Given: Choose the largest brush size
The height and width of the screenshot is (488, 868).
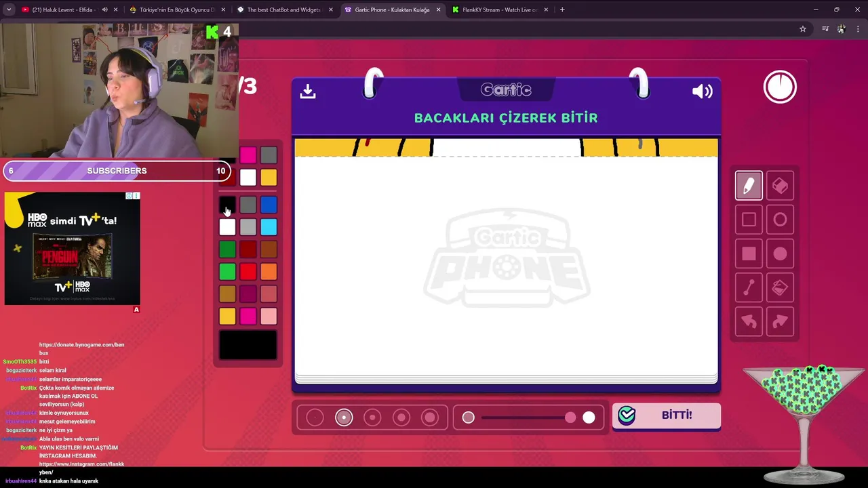Looking at the screenshot, I should [x=430, y=418].
